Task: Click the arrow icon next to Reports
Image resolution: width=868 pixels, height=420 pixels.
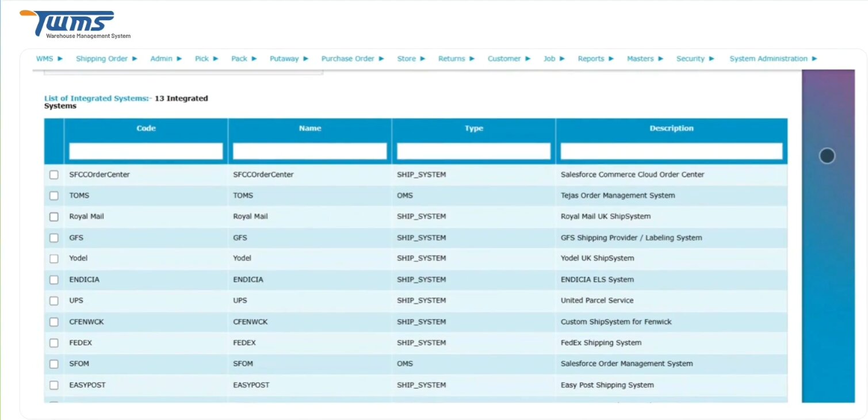Action: 611,59
